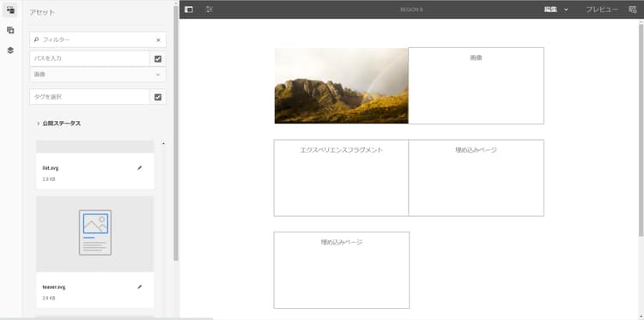Image resolution: width=644 pixels, height=320 pixels.
Task: Edit list.svg using its pencil icon
Action: point(140,168)
